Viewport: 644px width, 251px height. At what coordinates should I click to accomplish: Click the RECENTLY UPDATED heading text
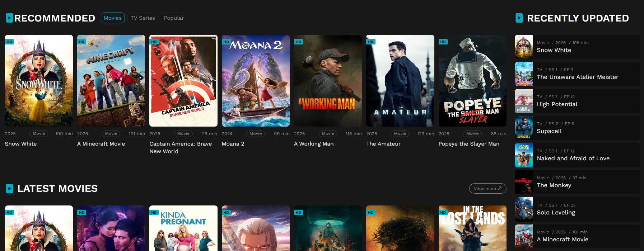pyautogui.click(x=578, y=18)
